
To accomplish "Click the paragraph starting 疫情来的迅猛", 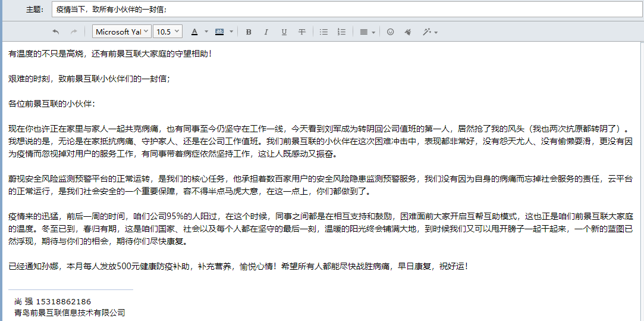I will (321, 229).
